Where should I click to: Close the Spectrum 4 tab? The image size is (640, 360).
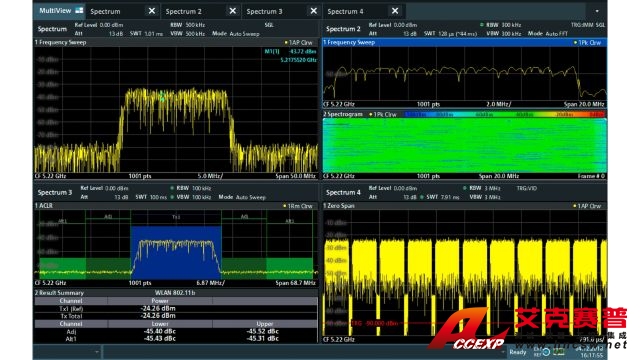pyautogui.click(x=395, y=11)
